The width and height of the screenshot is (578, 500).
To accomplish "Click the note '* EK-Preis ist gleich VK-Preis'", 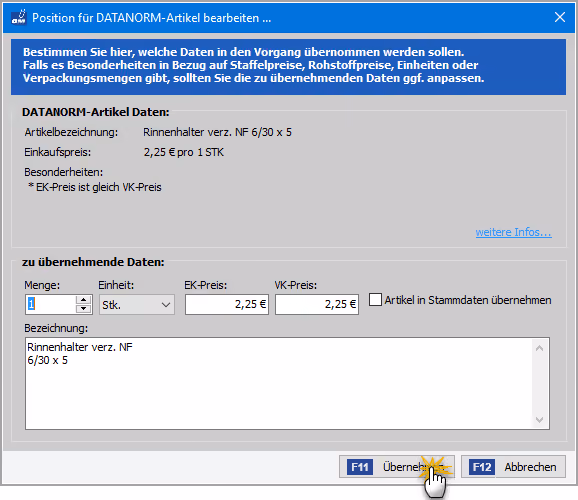I will coord(95,187).
